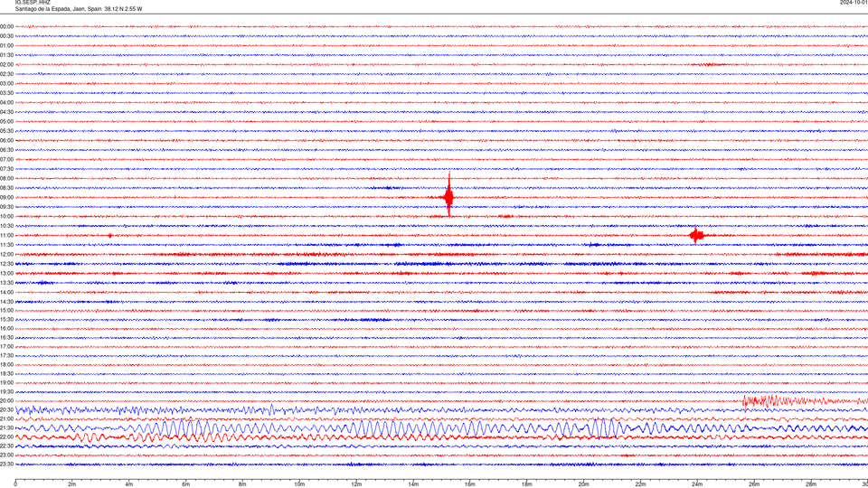
Task: Select the 10:30 time row label
Action: pos(6,226)
